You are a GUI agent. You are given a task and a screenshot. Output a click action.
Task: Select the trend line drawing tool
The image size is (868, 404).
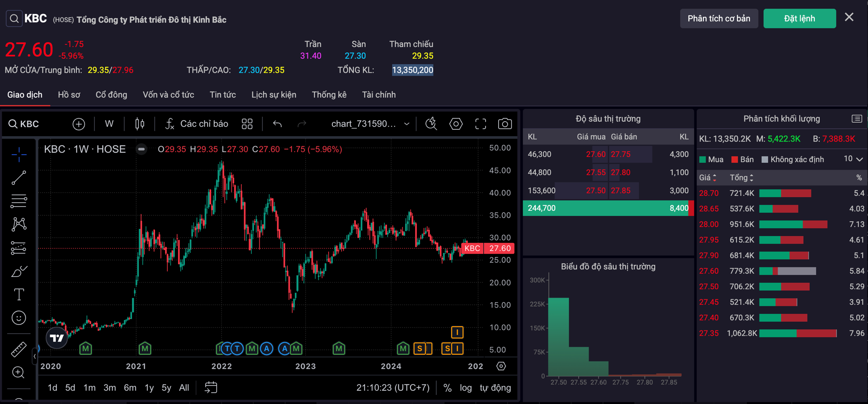pos(19,178)
